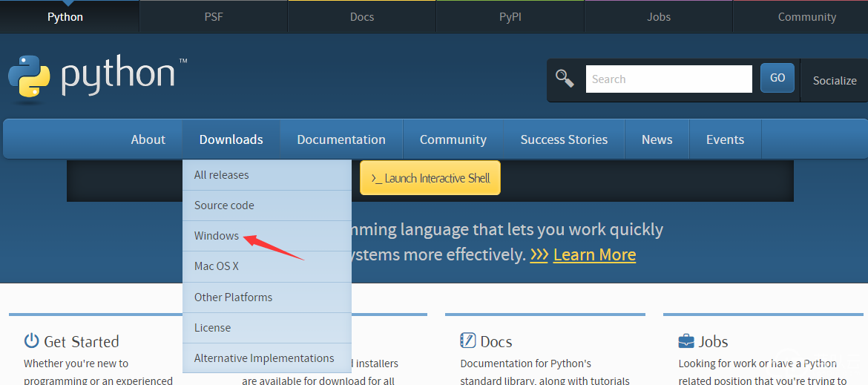Click the Docs notepad icon

pyautogui.click(x=467, y=341)
